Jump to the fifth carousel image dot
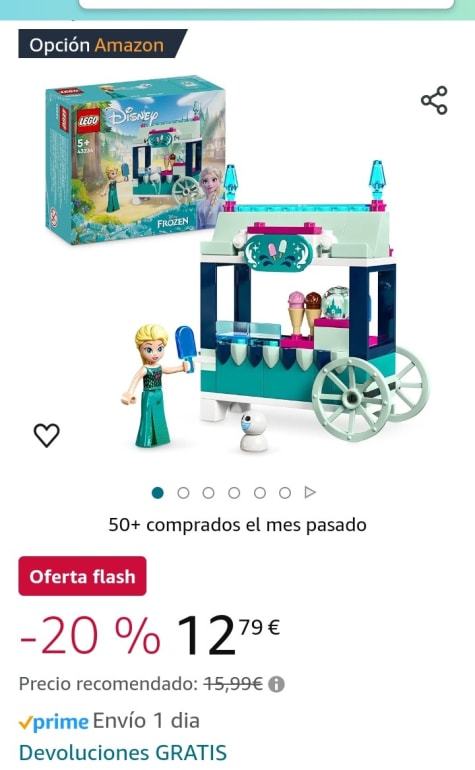Image resolution: width=475 pixels, height=770 pixels. (x=260, y=493)
